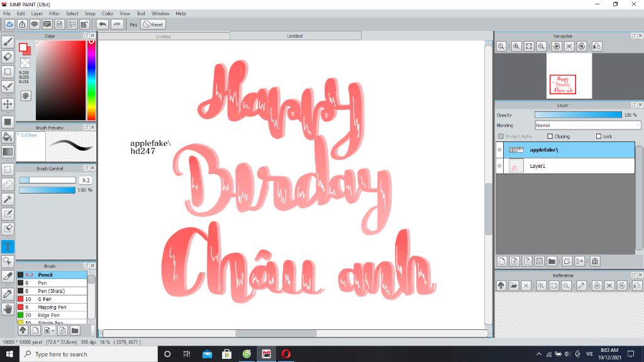The height and width of the screenshot is (362, 644).
Task: Open the Window menu
Action: [160, 14]
